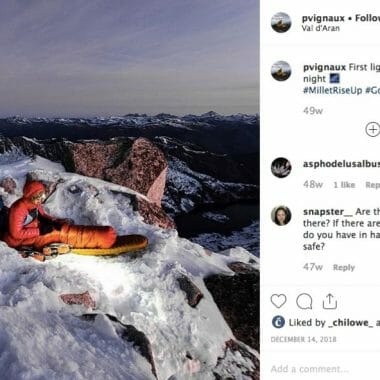The height and width of the screenshot is (380, 380).
Task: Open snapster__ commenter avatar
Action: click(x=281, y=216)
